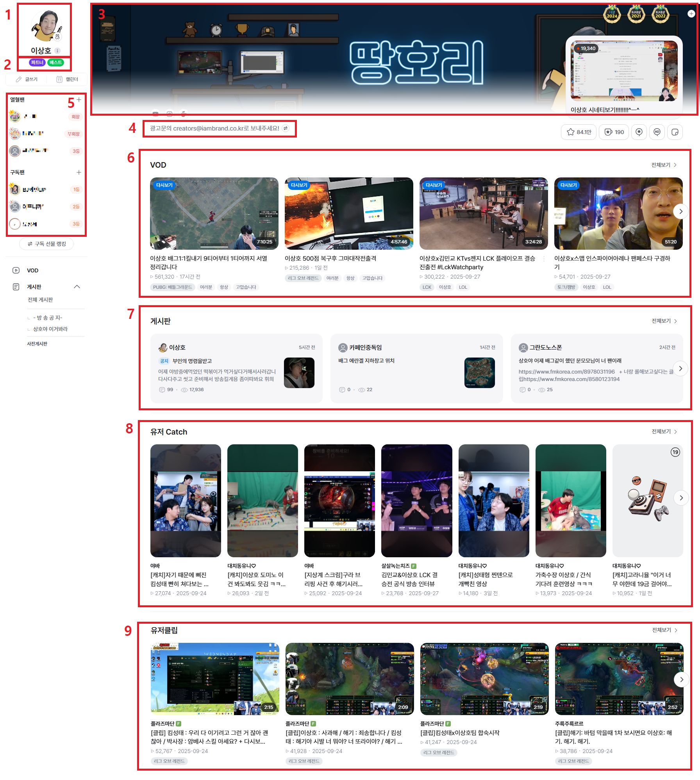
Task: Click next arrow in the 유저클립 carousel
Action: point(681,680)
